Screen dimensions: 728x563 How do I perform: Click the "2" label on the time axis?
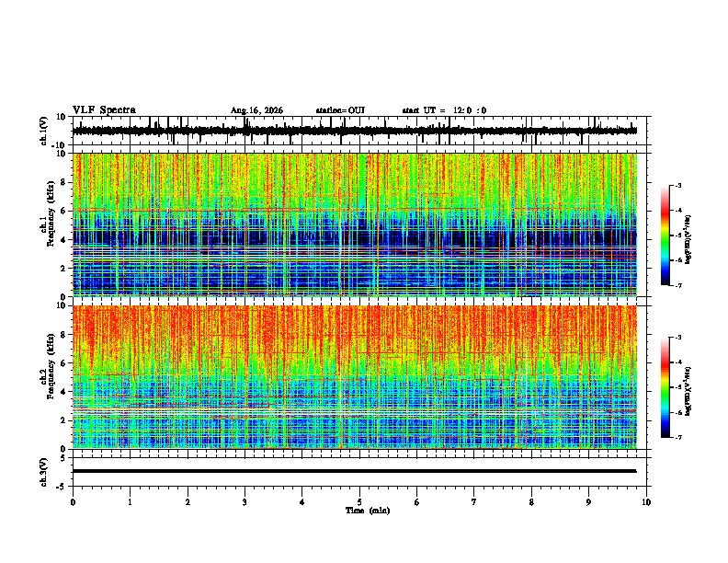pos(188,502)
